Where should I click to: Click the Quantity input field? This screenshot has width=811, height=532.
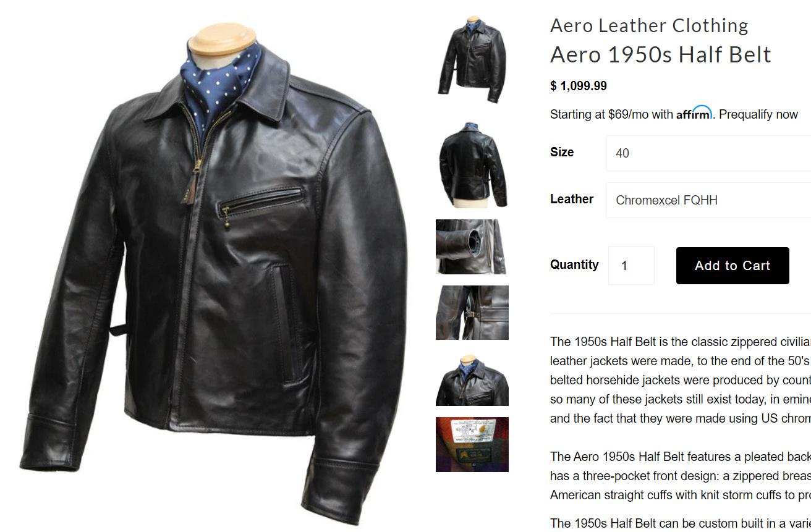point(631,266)
